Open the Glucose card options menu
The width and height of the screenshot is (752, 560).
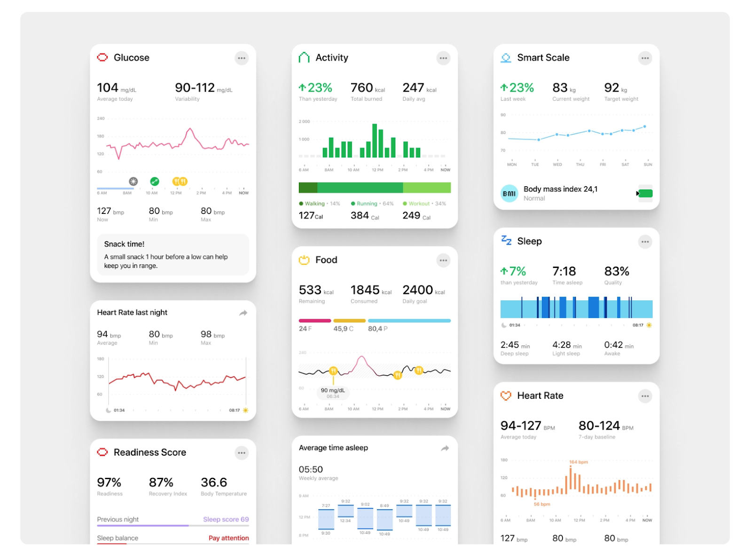(242, 58)
